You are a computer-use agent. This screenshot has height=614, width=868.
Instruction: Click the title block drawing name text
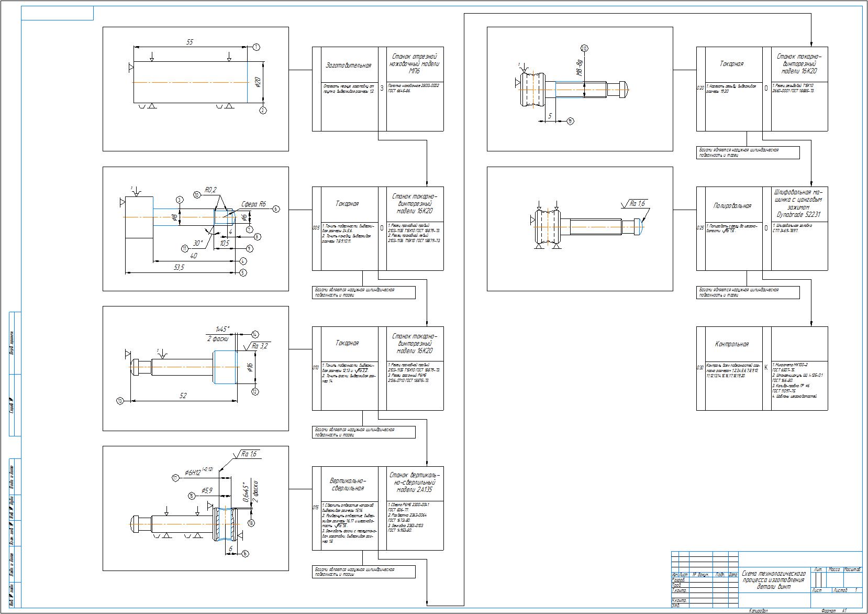(x=773, y=580)
